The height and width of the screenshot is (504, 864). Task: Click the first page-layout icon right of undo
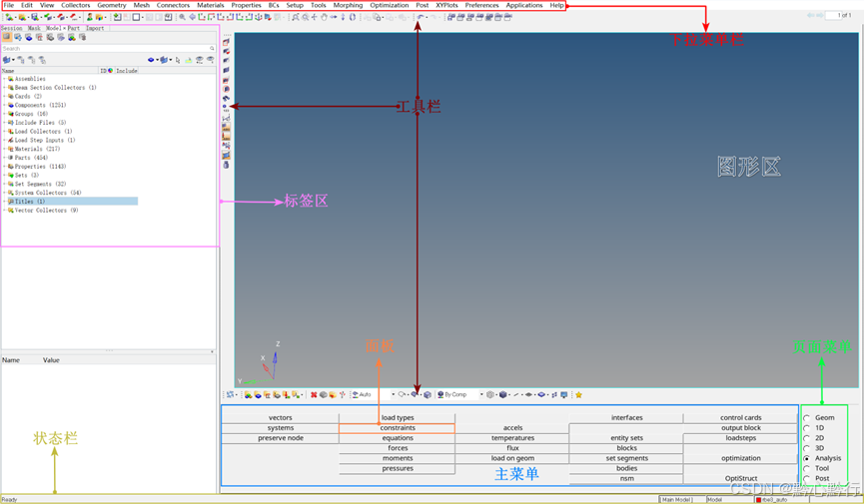click(x=451, y=17)
